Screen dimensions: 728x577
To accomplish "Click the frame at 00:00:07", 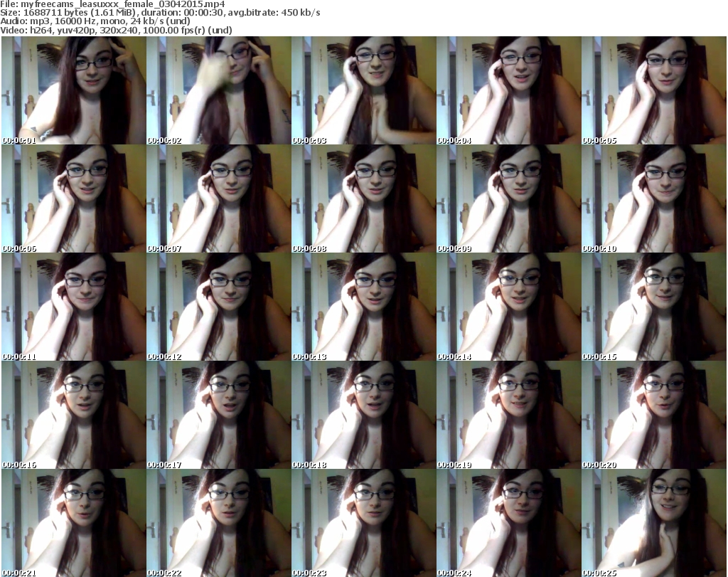I will pos(218,199).
